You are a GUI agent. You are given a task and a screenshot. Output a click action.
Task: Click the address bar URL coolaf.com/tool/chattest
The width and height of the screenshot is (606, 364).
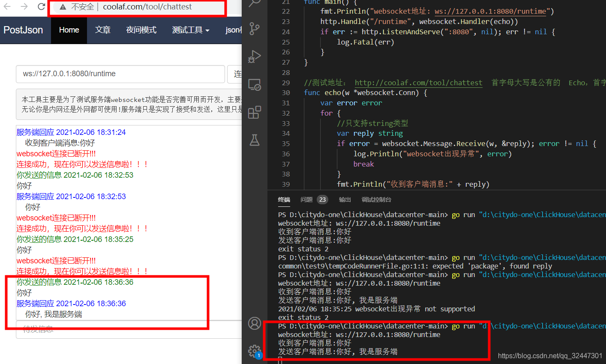tap(147, 7)
